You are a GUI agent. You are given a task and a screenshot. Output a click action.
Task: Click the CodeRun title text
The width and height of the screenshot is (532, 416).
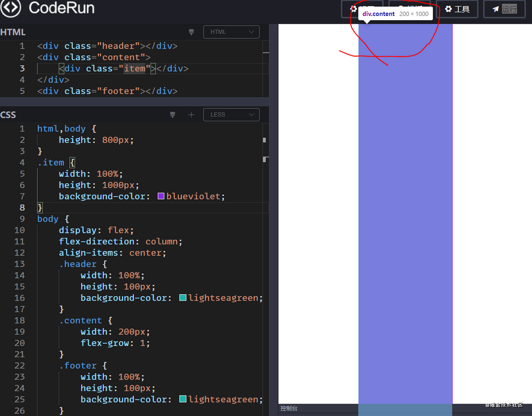tap(62, 8)
